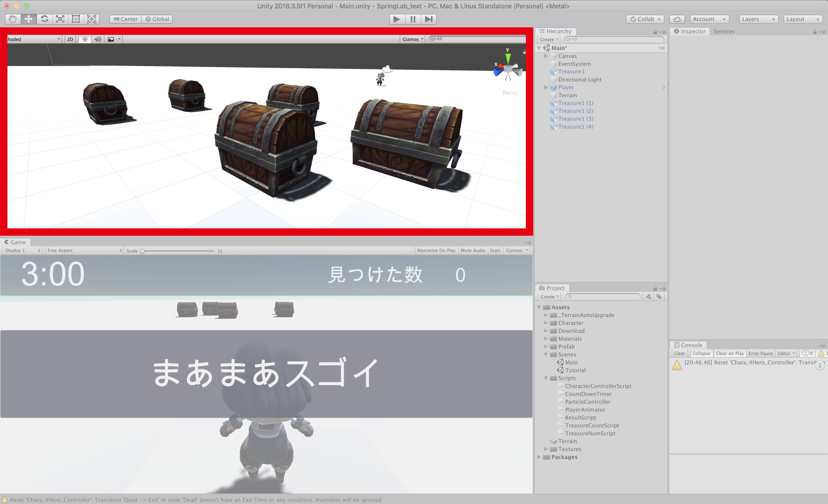Toggle Maximize On Play
The height and width of the screenshot is (504, 828).
click(436, 250)
